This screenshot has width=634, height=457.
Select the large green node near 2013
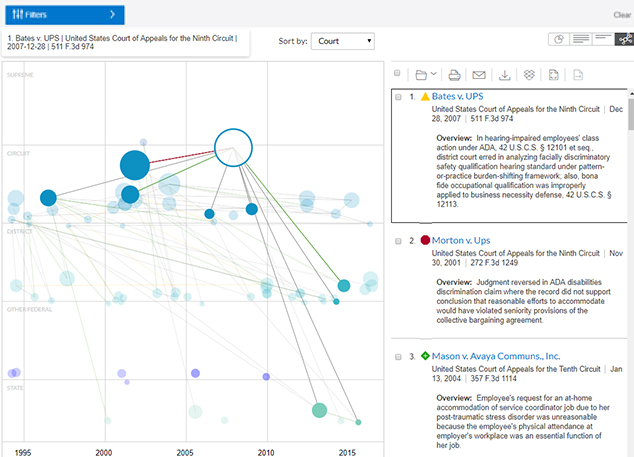point(319,410)
